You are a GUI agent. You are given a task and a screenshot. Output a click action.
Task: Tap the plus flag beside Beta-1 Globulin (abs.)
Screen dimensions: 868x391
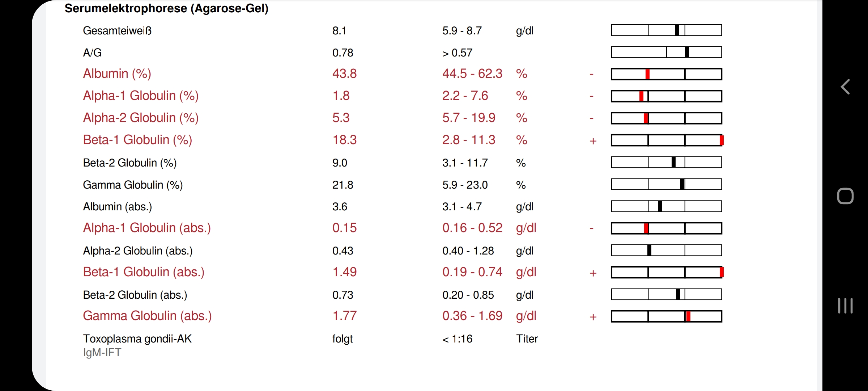coord(593,273)
